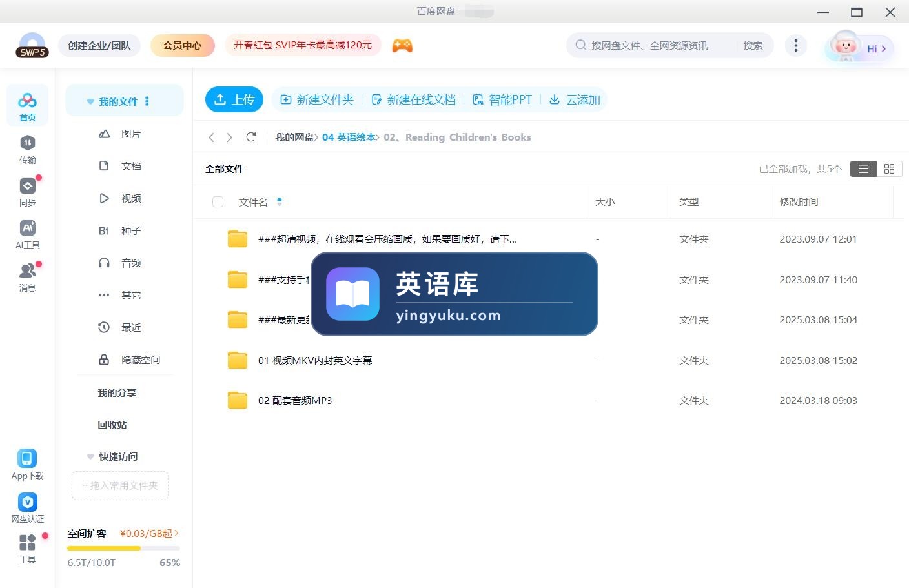Open the AI工具 icon
Screen dimensions: 909x588
point(27,234)
